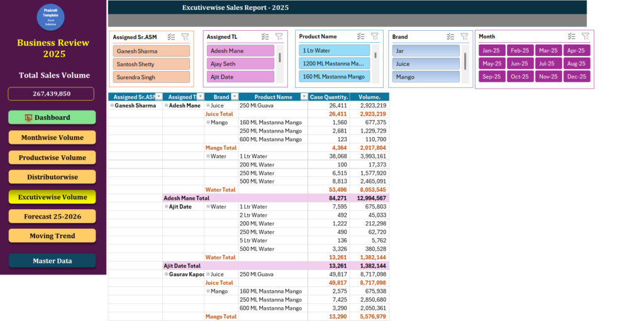Filter month Dec-25
The width and height of the screenshot is (644, 321).
click(x=577, y=77)
